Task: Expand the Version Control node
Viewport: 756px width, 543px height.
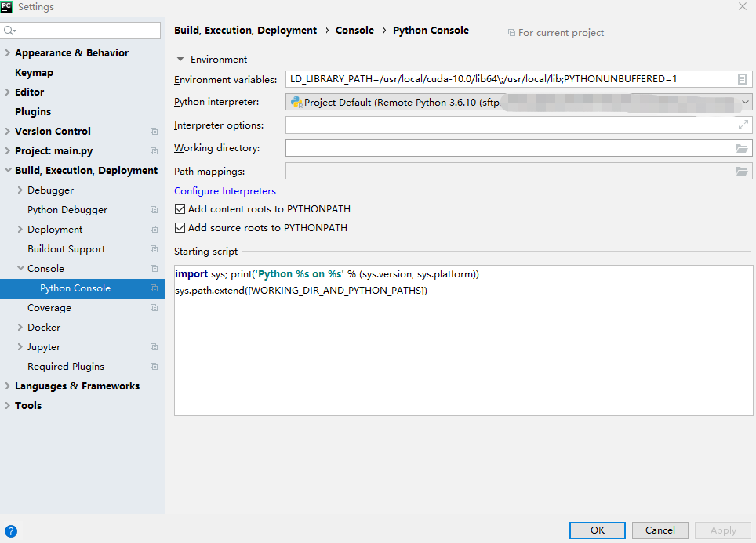Action: coord(7,131)
